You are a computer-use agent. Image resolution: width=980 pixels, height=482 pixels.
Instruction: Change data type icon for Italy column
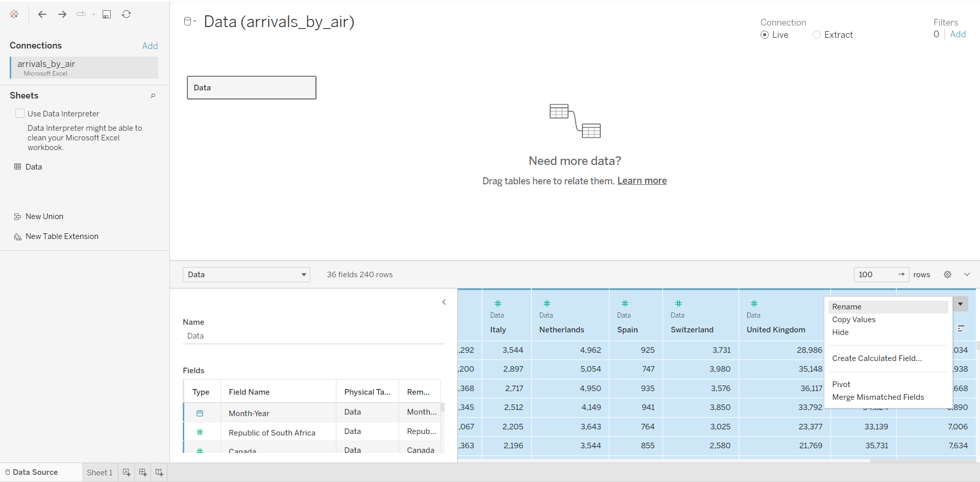pyautogui.click(x=498, y=303)
